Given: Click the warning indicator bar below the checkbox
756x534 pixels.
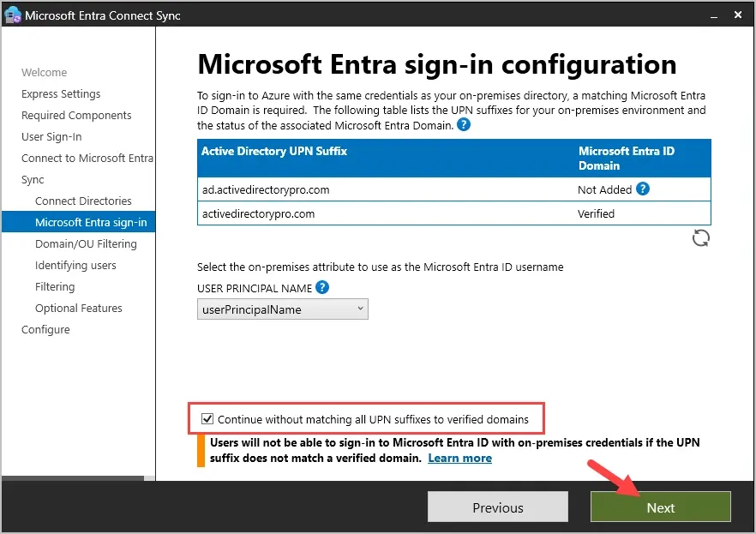Looking at the screenshot, I should pyautogui.click(x=202, y=449).
